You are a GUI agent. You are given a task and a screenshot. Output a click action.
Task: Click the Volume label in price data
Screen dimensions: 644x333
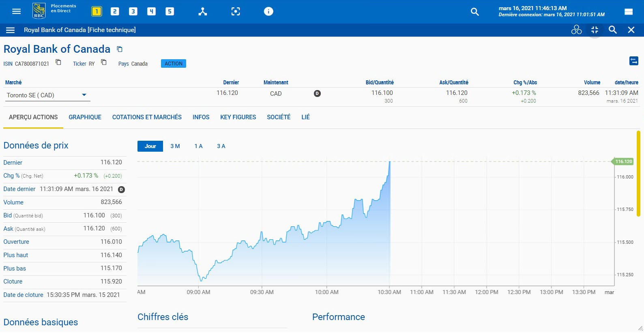(13, 202)
